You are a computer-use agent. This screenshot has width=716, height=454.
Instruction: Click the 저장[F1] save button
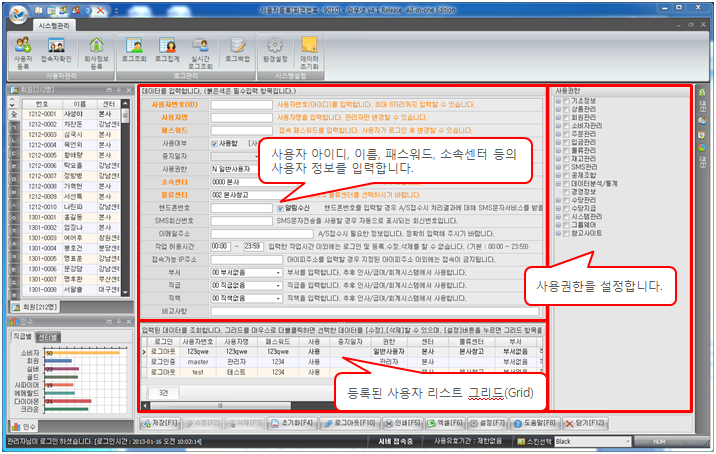(x=160, y=423)
